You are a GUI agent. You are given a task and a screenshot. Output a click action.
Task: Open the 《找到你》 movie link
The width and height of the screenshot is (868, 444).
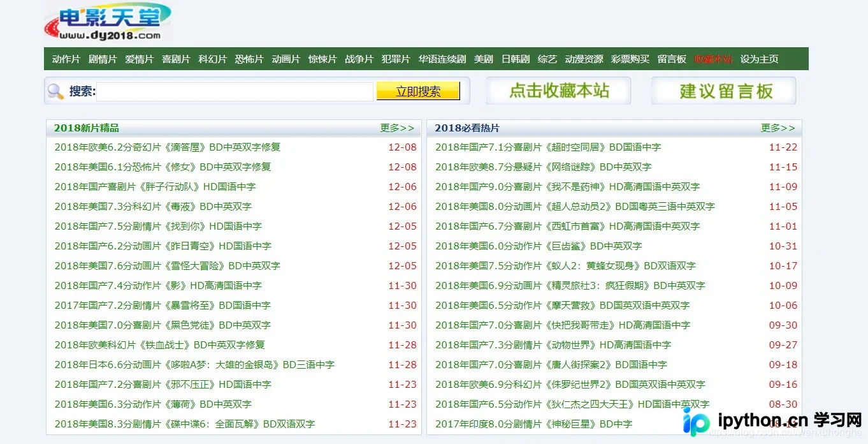[x=158, y=226]
